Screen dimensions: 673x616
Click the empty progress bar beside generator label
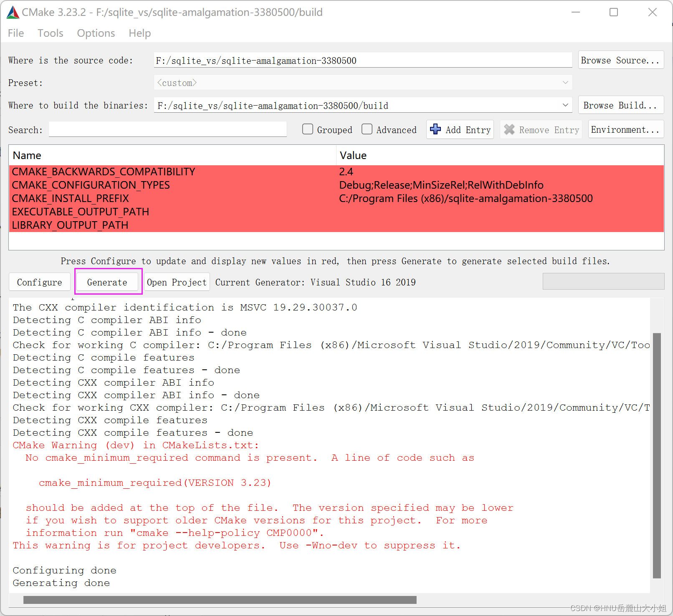tap(603, 281)
